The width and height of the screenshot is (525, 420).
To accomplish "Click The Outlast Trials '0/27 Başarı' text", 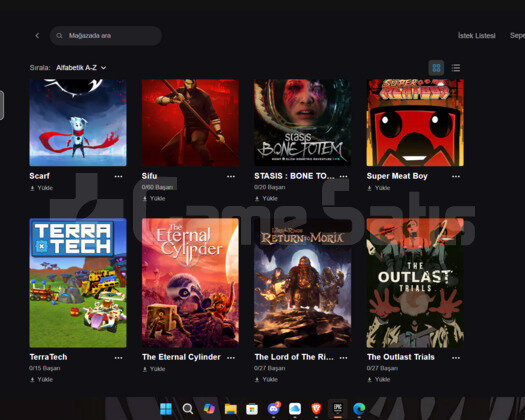I will pyautogui.click(x=382, y=368).
